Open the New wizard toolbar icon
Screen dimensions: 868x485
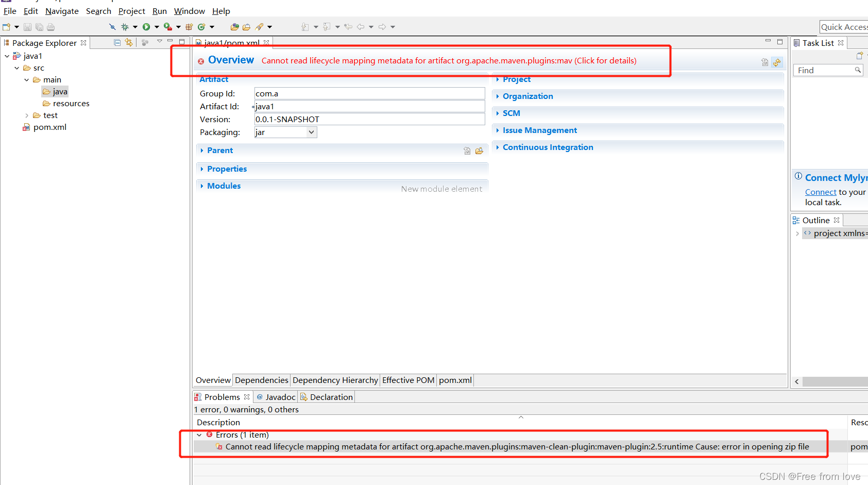click(8, 26)
